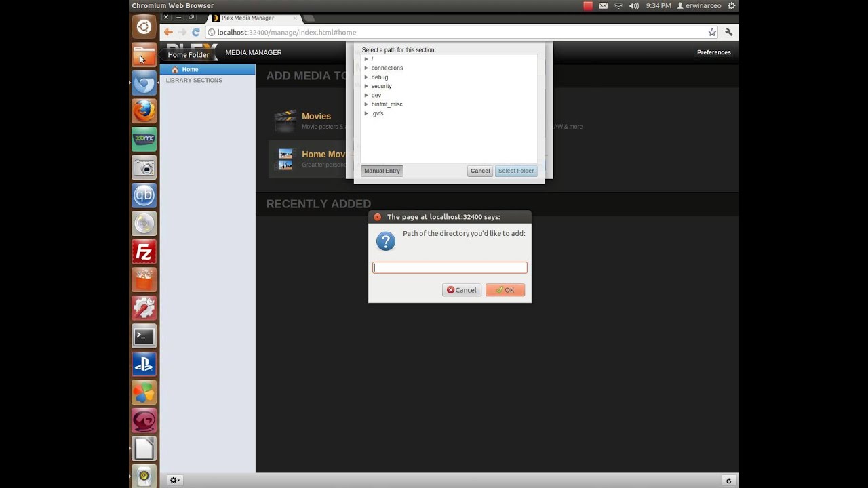868x488 pixels.
Task: Expand the binfmt_misc folder
Action: click(x=366, y=104)
